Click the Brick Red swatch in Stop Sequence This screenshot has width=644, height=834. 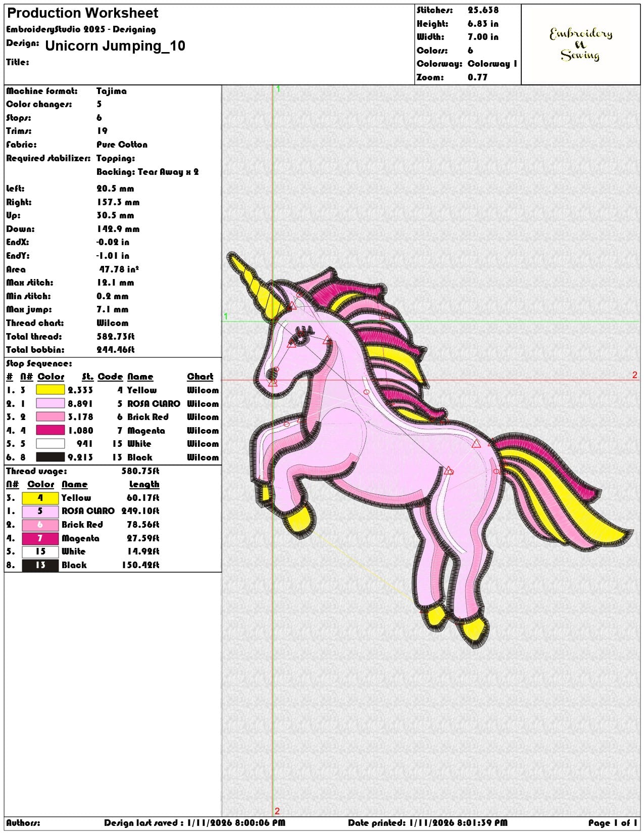[x=51, y=416]
